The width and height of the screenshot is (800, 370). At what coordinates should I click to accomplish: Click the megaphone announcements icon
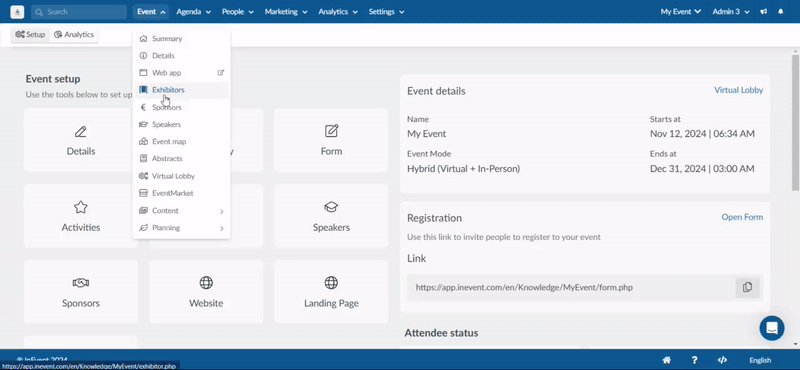(x=763, y=12)
